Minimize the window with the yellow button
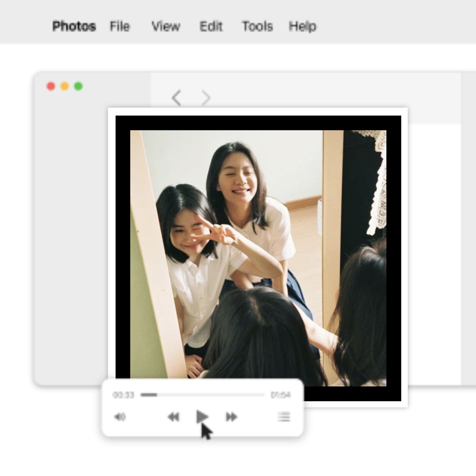 pos(65,86)
